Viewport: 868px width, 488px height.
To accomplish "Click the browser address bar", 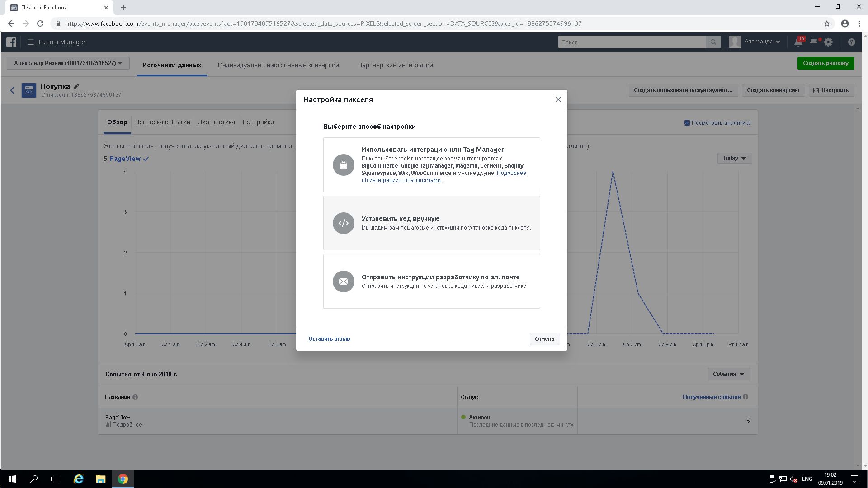I will [434, 23].
